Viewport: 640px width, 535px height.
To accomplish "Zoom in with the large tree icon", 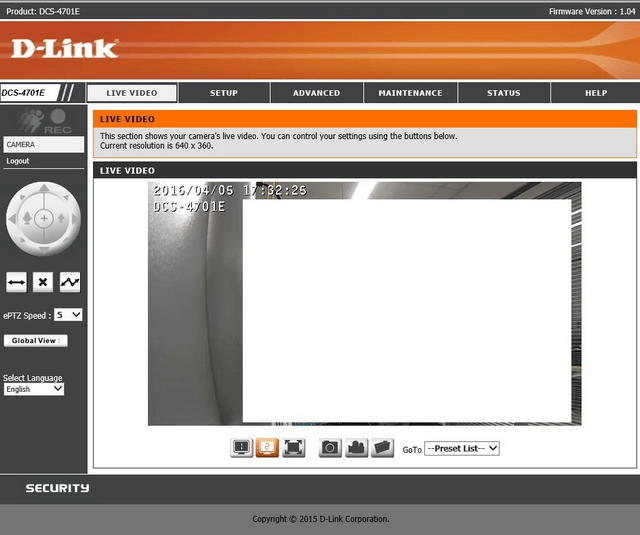I will (27, 218).
